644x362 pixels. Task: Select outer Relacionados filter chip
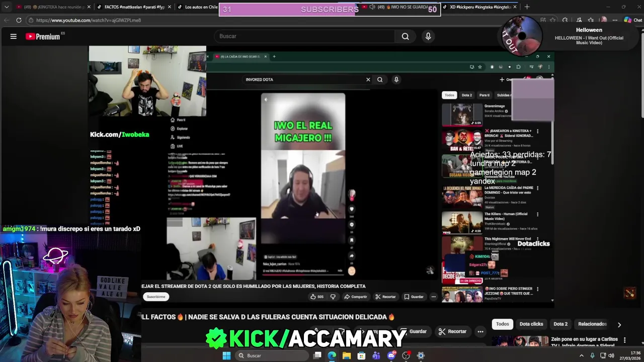592,324
